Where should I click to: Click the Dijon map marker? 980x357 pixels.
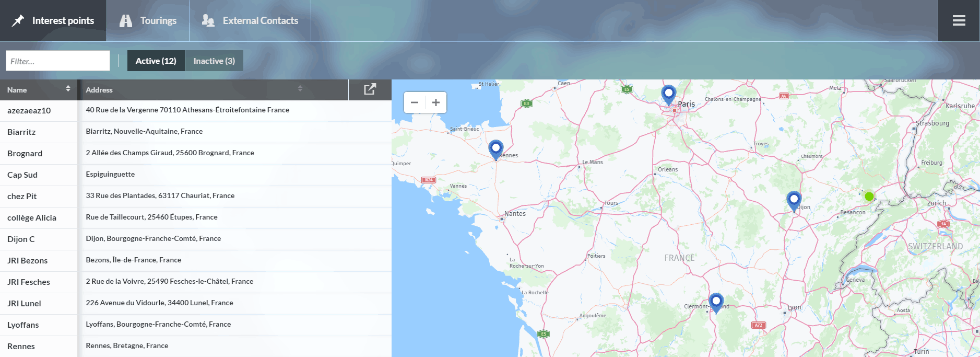click(794, 200)
